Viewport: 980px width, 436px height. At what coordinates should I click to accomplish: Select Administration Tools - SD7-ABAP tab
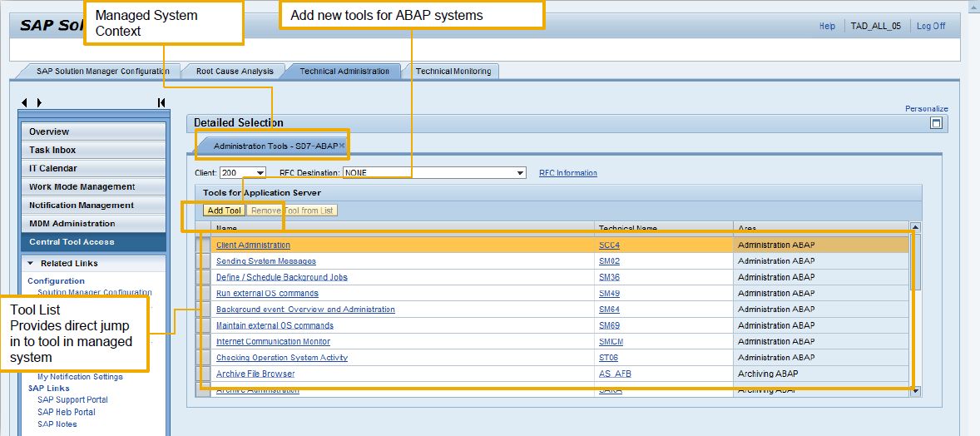pos(275,146)
